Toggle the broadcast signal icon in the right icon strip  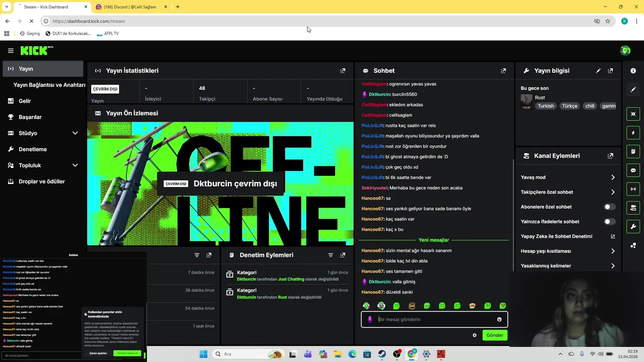coord(633,189)
